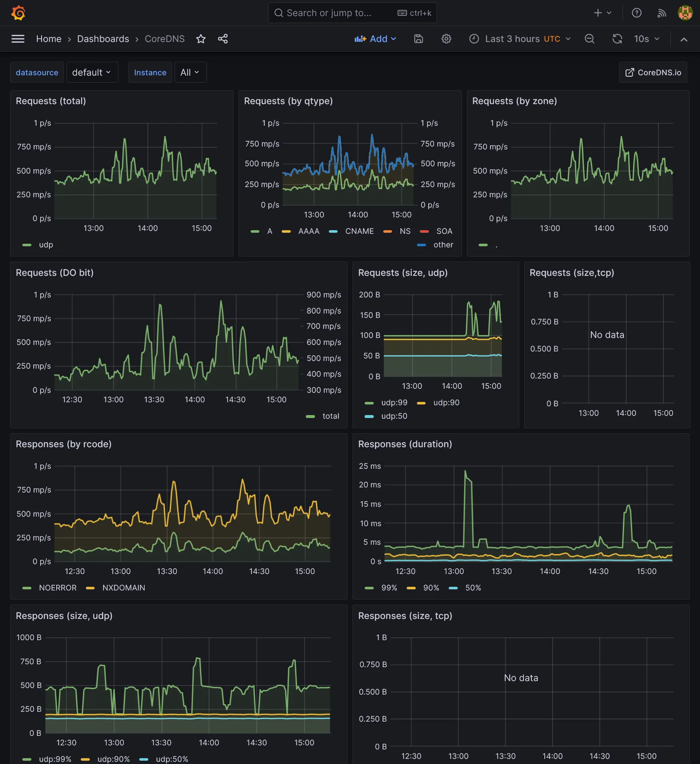Open dashboard settings gear icon
This screenshot has height=764, width=700.
446,39
